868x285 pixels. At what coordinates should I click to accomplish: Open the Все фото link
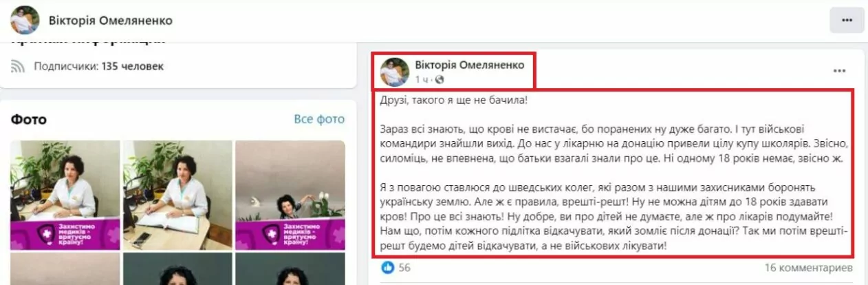[319, 119]
